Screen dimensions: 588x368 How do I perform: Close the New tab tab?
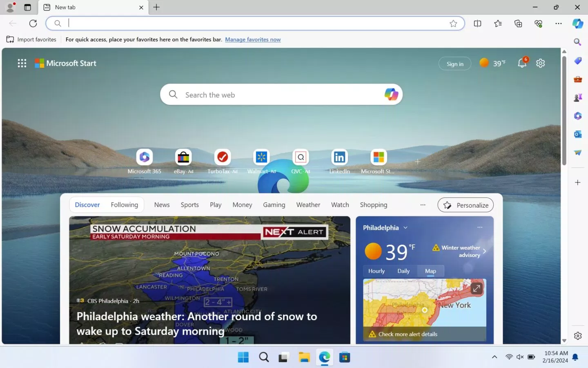(141, 7)
